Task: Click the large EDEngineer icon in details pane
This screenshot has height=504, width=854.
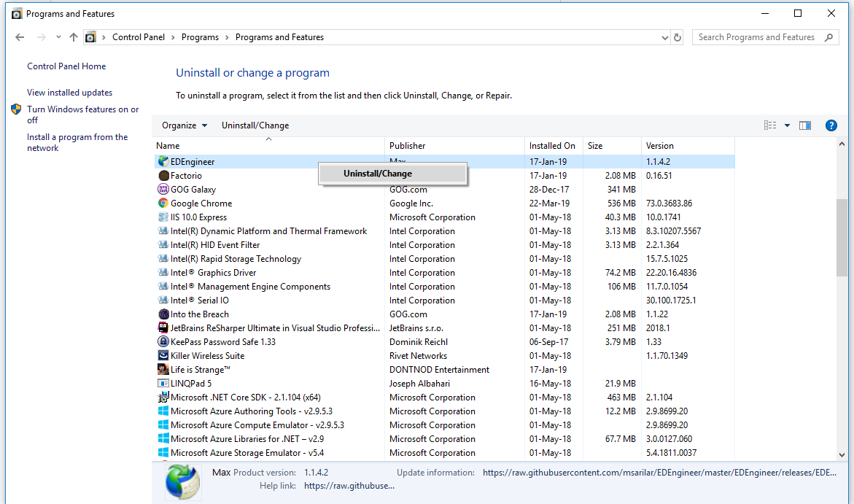Action: (x=182, y=481)
